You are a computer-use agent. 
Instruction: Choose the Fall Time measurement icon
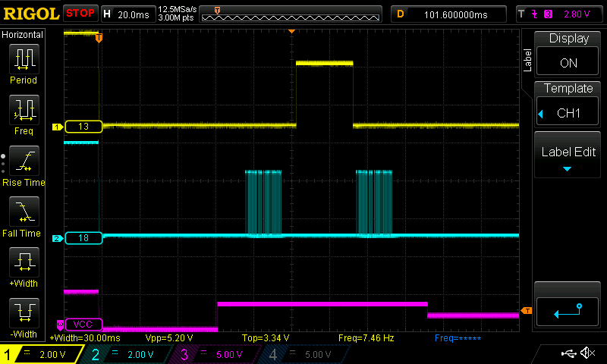(24, 217)
